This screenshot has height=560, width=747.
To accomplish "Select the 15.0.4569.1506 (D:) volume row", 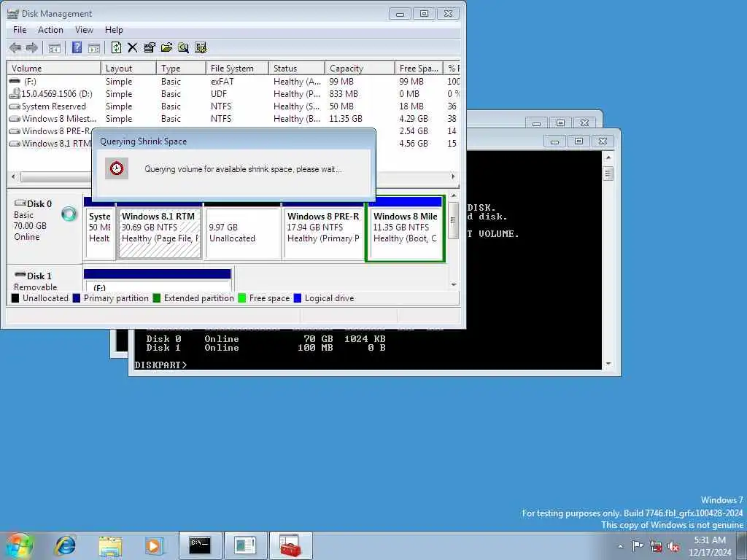I will [233, 94].
